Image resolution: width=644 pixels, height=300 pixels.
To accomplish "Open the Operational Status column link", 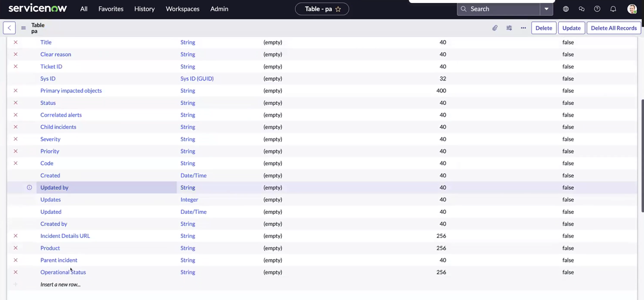I will (63, 272).
